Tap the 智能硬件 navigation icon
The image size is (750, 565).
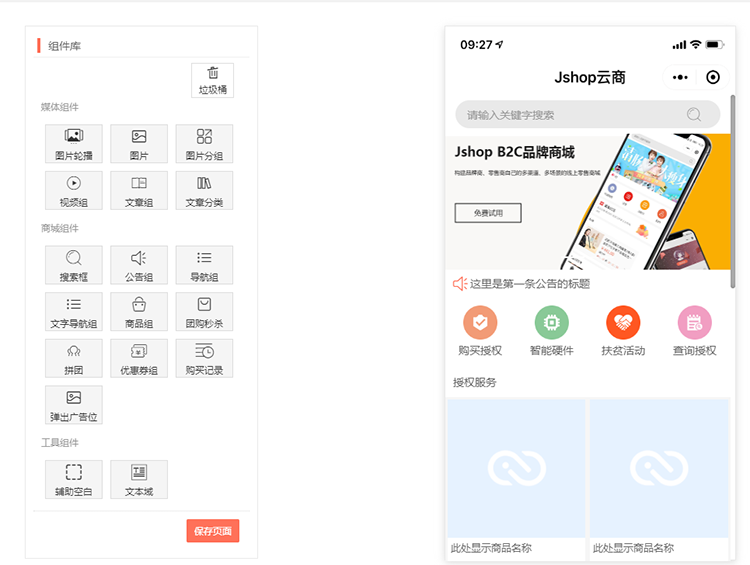click(551, 322)
